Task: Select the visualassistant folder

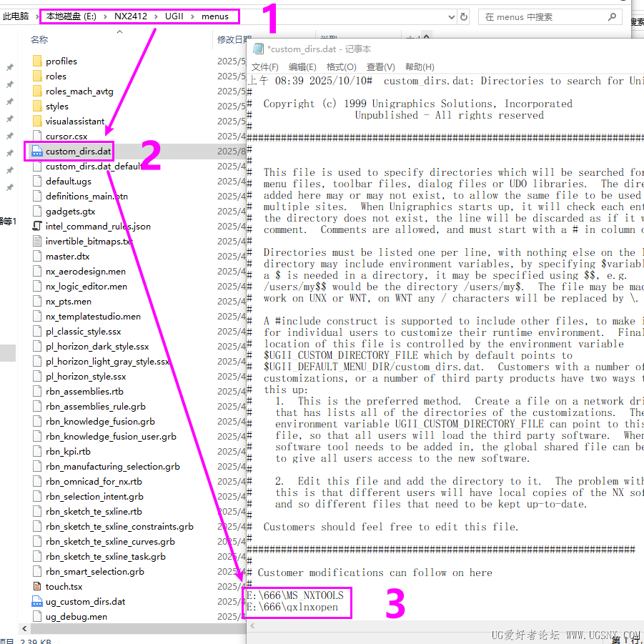Action: click(75, 122)
